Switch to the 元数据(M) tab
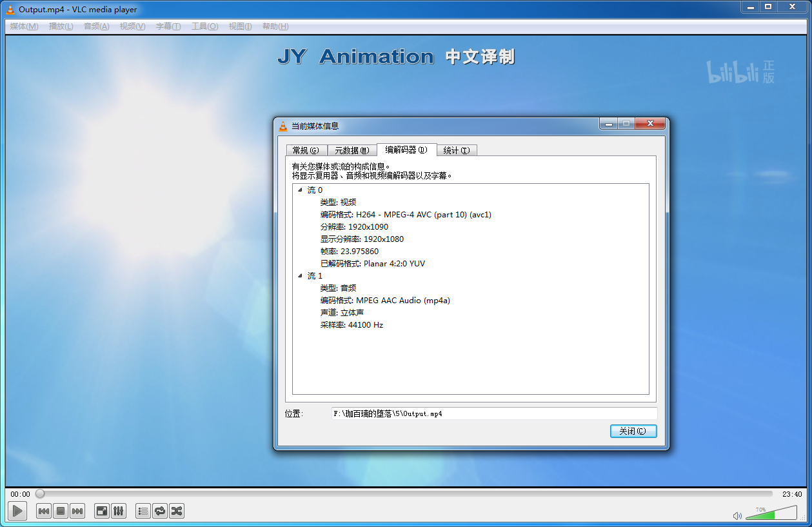Image resolution: width=812 pixels, height=527 pixels. click(x=352, y=150)
